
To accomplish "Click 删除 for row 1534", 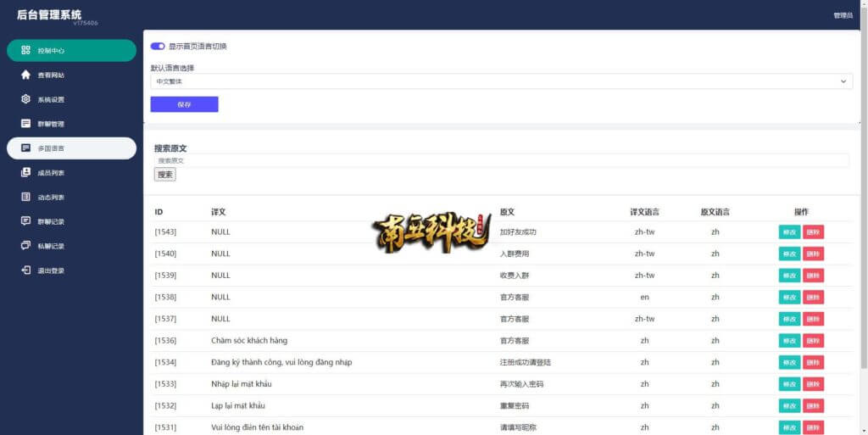I will [813, 363].
